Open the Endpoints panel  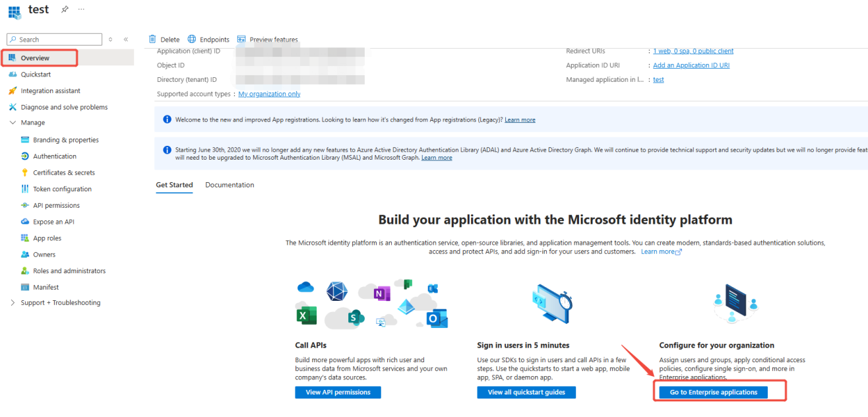pyautogui.click(x=208, y=39)
